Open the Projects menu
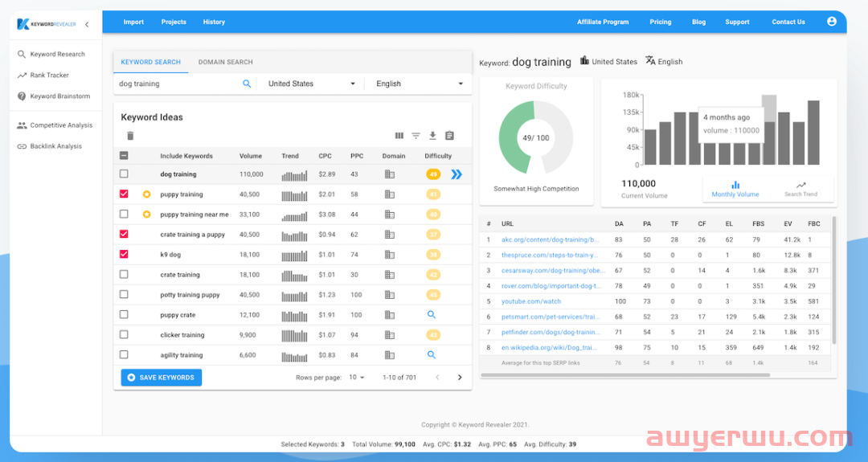868x462 pixels. tap(174, 22)
